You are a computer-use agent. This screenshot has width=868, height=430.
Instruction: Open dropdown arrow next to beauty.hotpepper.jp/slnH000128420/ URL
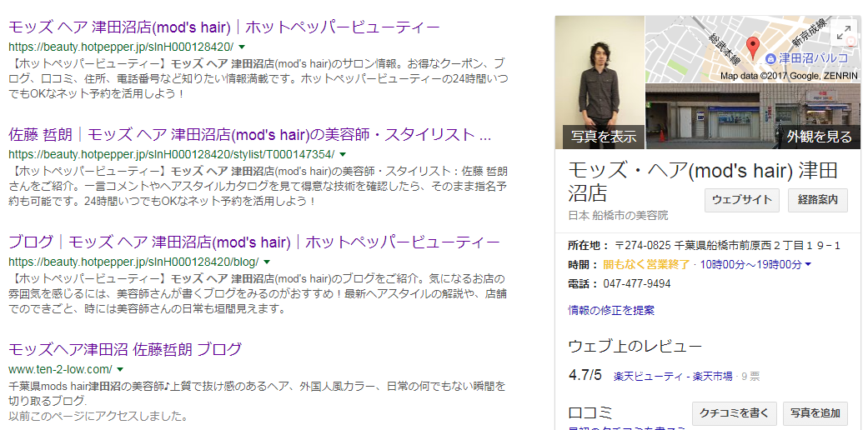[242, 47]
